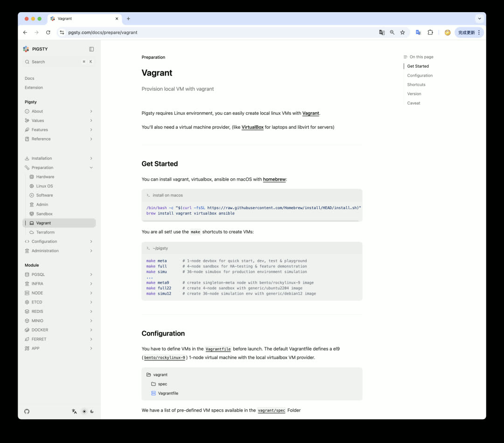This screenshot has width=504, height=443.
Task: Open the GitHub repository icon
Action: point(27,411)
